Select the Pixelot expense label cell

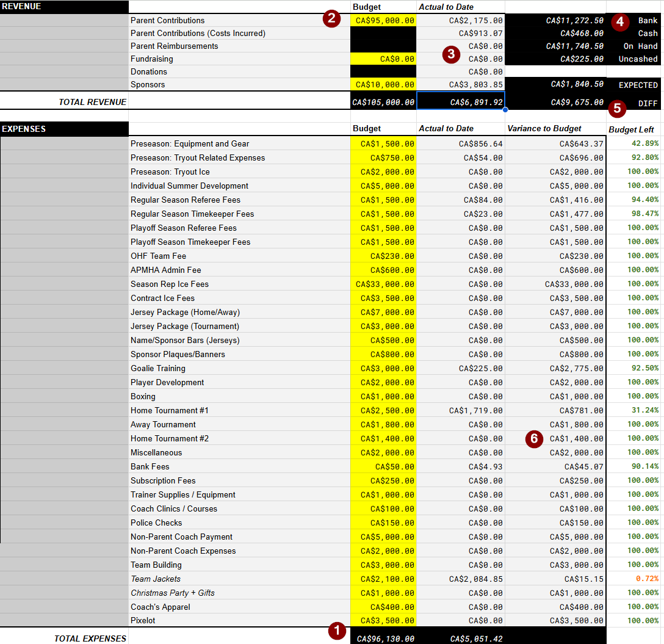(239, 621)
